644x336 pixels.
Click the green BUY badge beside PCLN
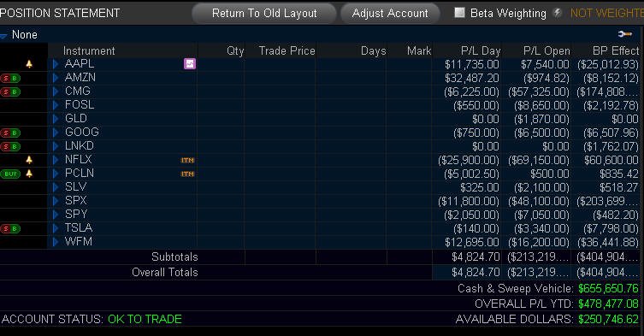[x=10, y=174]
